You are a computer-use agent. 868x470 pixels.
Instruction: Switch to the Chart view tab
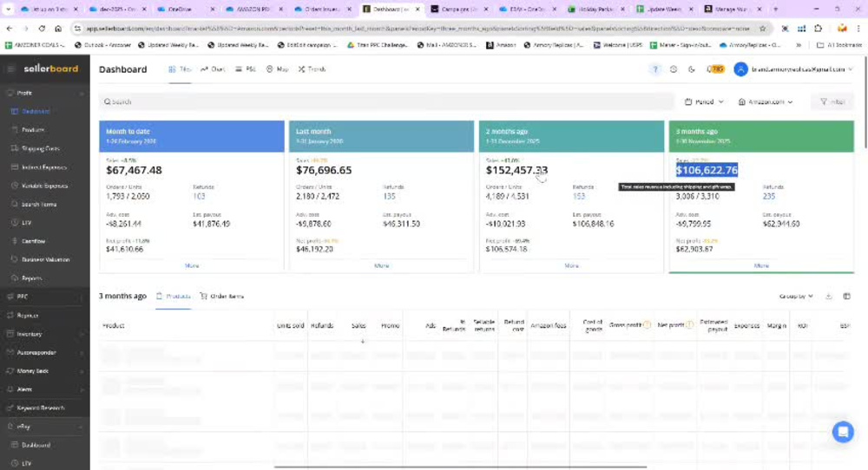pos(213,69)
